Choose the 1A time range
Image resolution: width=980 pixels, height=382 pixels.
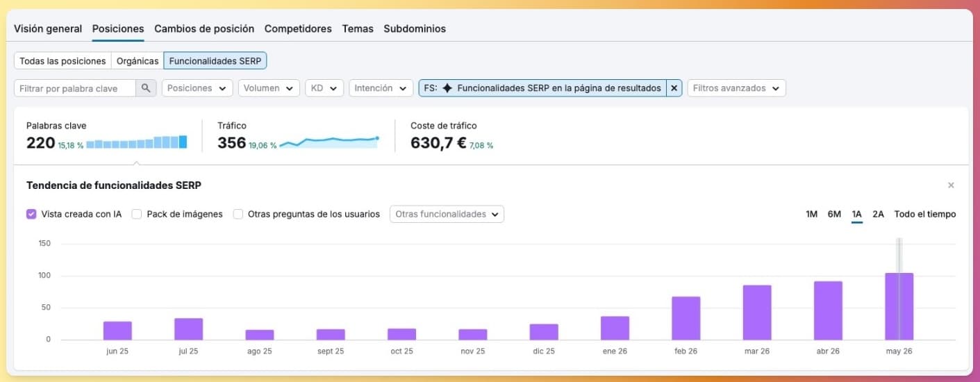click(x=857, y=214)
